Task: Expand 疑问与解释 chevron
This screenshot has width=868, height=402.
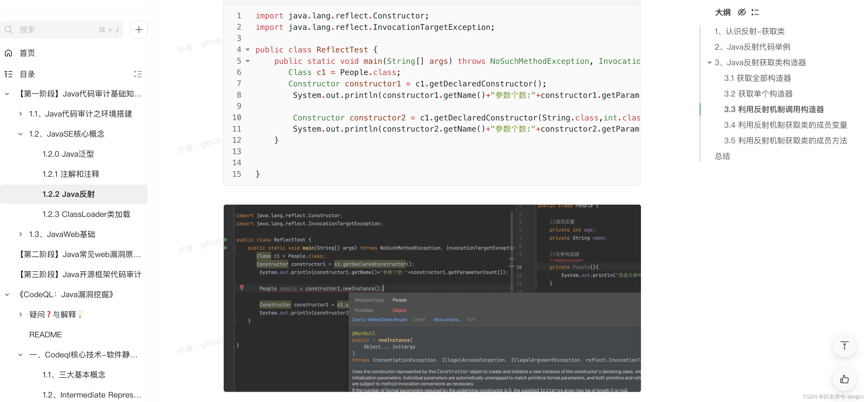Action: 21,314
